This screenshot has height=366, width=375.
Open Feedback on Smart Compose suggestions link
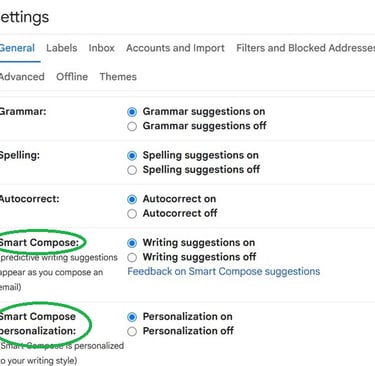[224, 271]
